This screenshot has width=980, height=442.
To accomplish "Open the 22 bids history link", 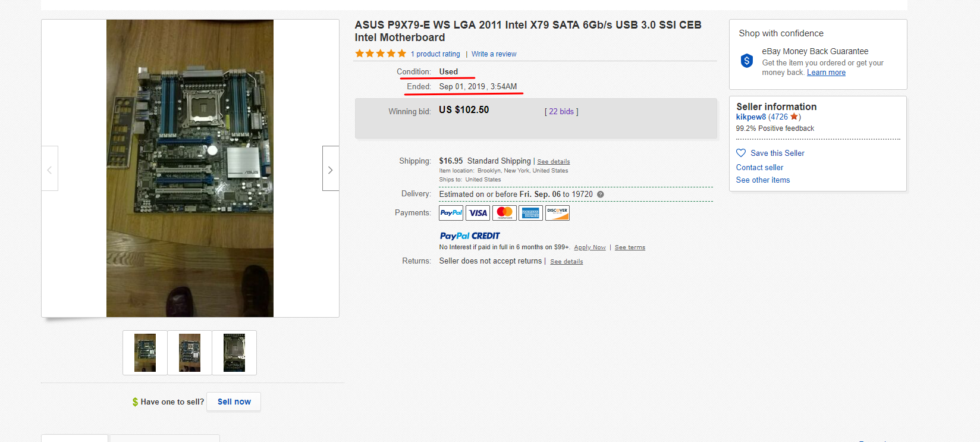I will (x=561, y=111).
